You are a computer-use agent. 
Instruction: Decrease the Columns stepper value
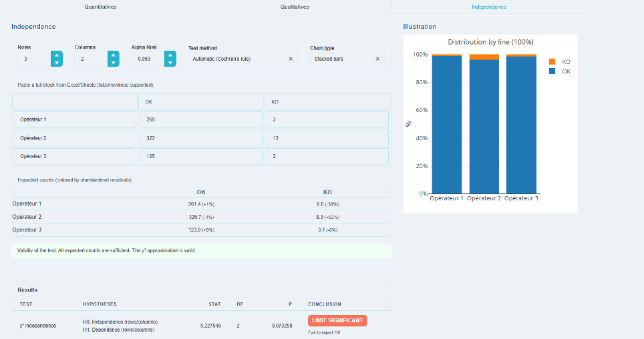click(x=114, y=63)
